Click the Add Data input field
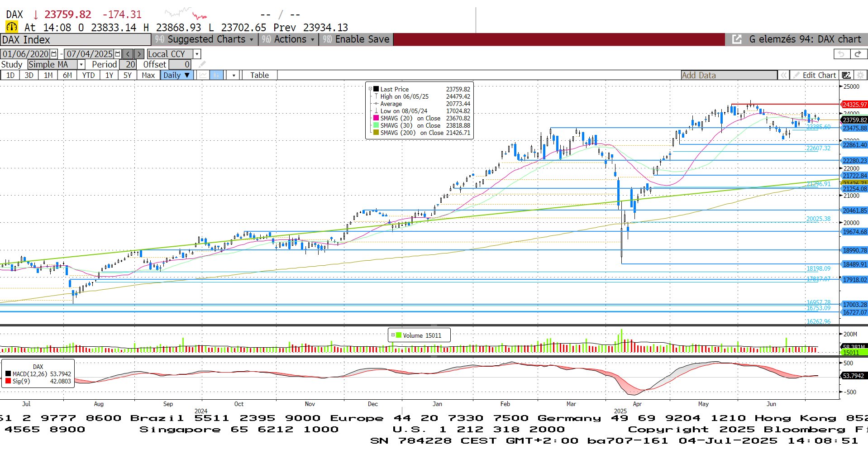The image size is (868, 464). click(x=729, y=75)
